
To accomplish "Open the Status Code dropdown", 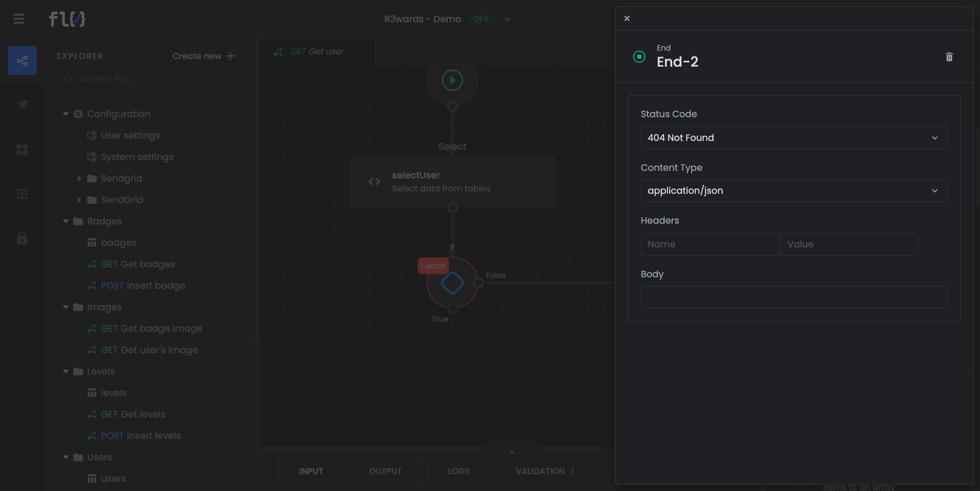I will tap(794, 138).
